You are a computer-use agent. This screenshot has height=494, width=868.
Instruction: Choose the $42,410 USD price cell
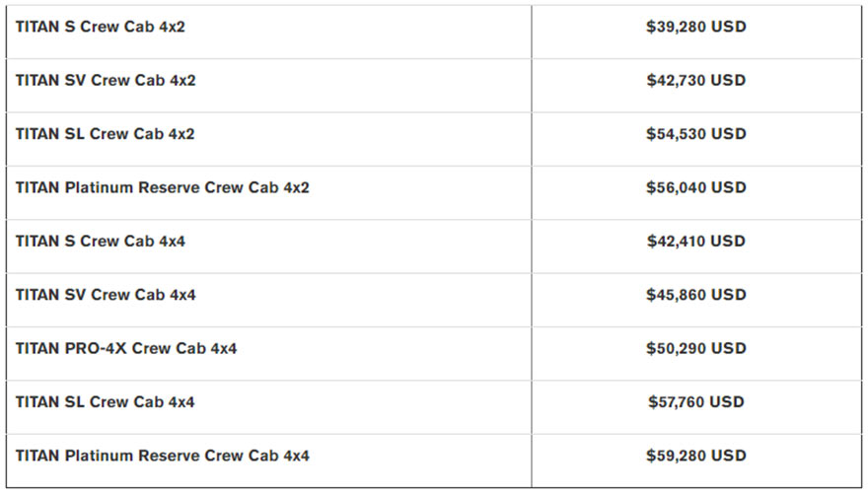pyautogui.click(x=696, y=242)
